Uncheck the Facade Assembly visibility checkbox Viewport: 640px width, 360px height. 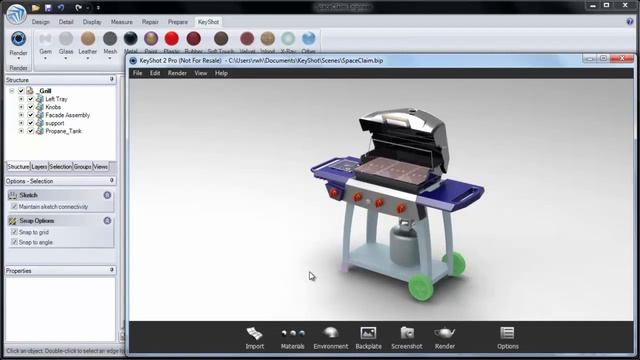click(31, 115)
